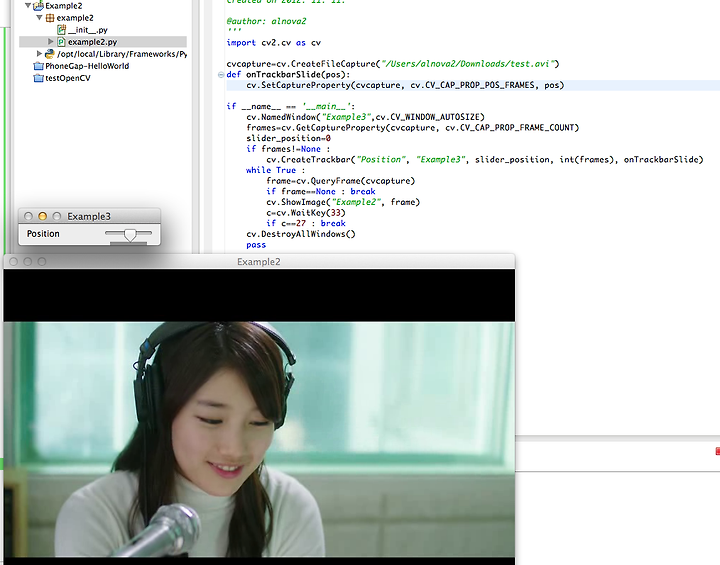The height and width of the screenshot is (565, 720).
Task: Click the 'if frame==None : break' line
Action: 321,192
